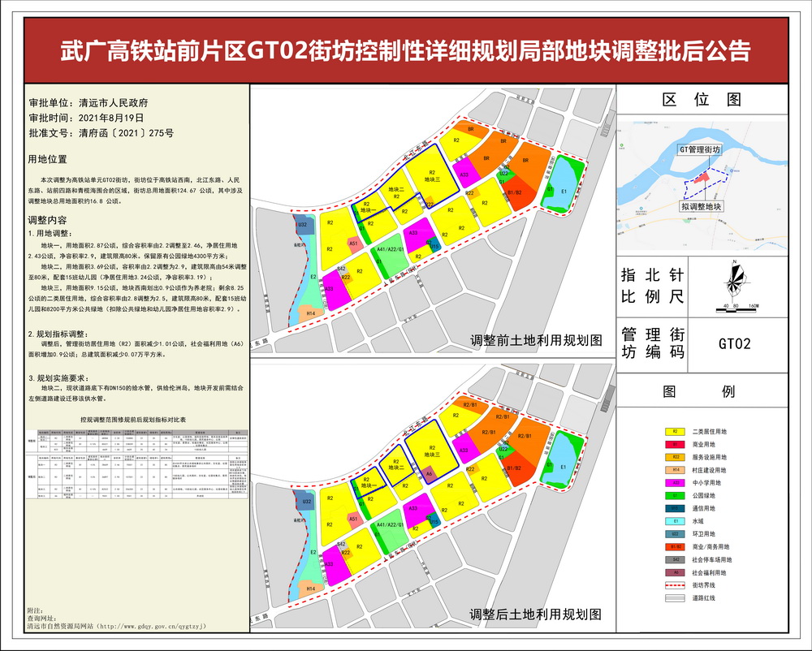Select the gray S42 社会停车场用地 legend swatch
The width and height of the screenshot is (812, 651).
click(676, 559)
